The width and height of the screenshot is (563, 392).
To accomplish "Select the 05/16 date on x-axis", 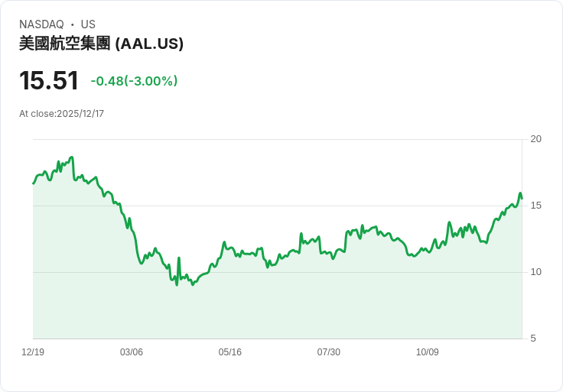I will pyautogui.click(x=230, y=352).
